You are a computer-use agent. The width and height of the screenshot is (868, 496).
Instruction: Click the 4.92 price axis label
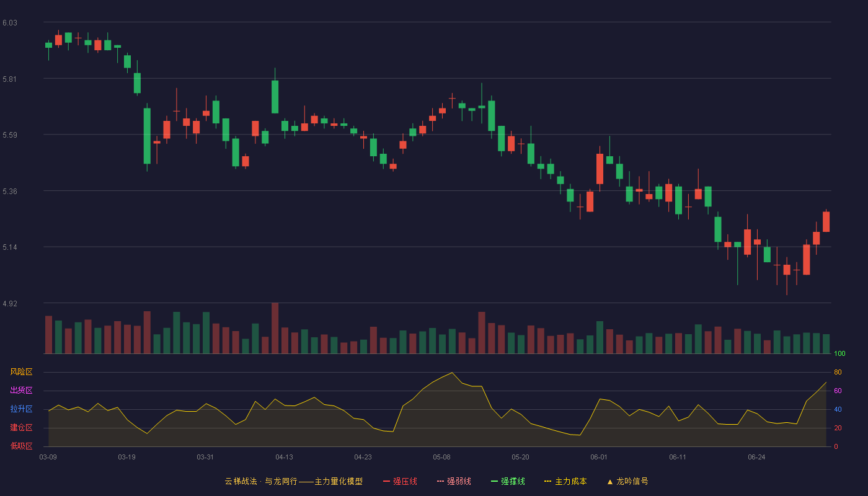click(x=10, y=304)
